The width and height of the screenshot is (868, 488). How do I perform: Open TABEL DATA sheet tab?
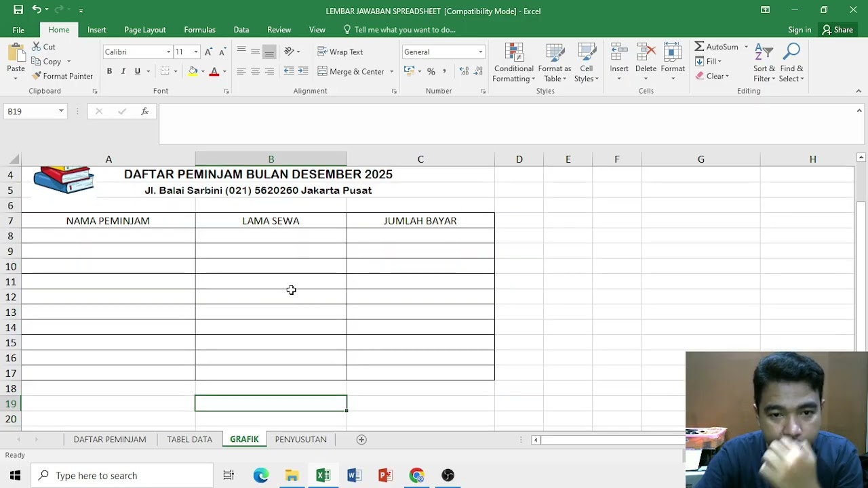[190, 439]
